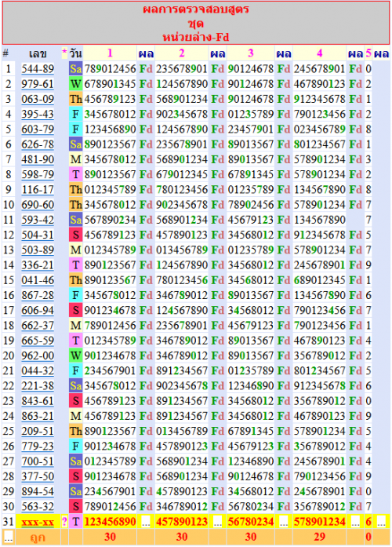Click the ellipsis cell beside 123456890 in row 31

pos(146,522)
